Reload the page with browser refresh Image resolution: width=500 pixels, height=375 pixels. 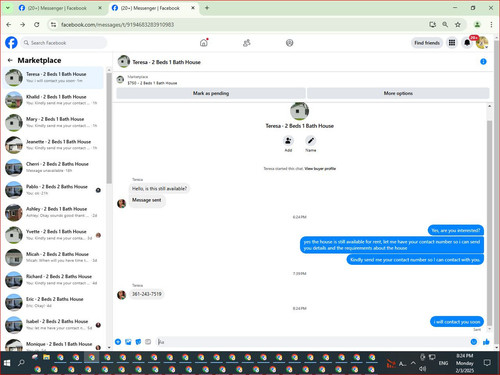pyautogui.click(x=37, y=24)
